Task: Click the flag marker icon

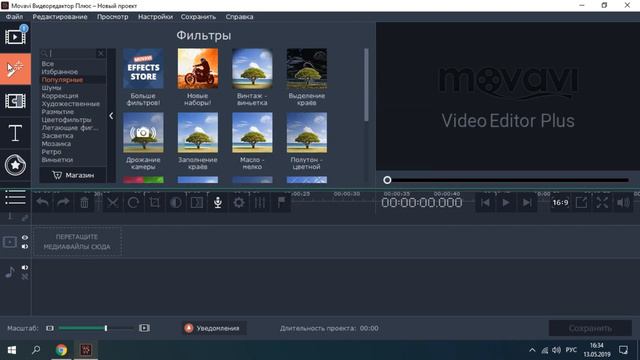Action: coord(281,202)
